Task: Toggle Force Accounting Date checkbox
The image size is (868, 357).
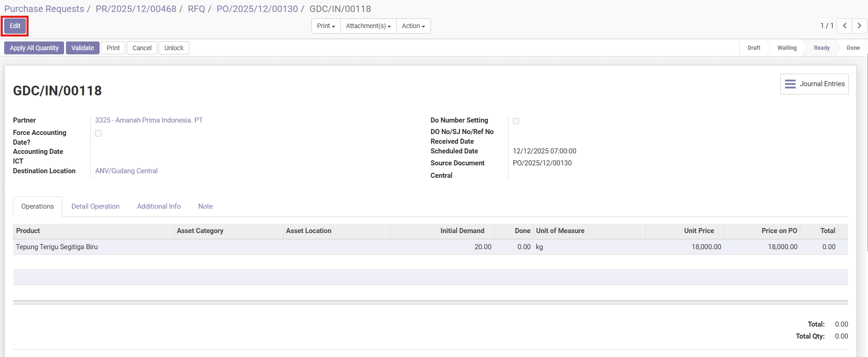Action: pyautogui.click(x=98, y=133)
